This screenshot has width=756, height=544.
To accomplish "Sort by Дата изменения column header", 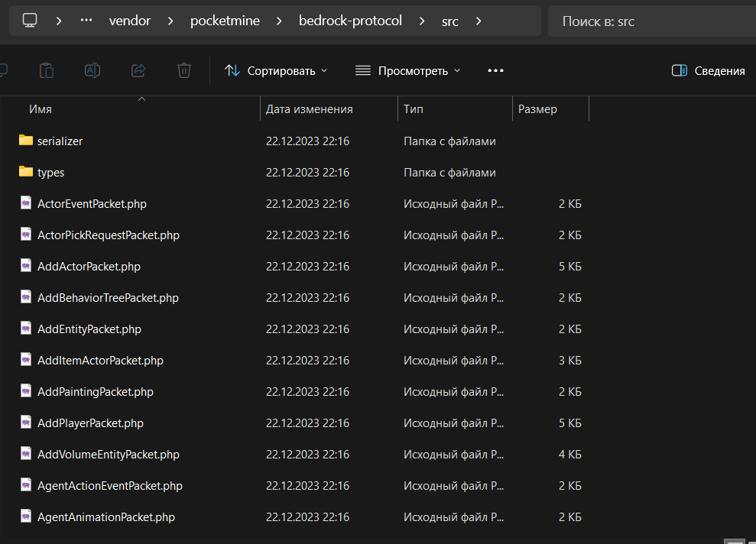I will 310,109.
